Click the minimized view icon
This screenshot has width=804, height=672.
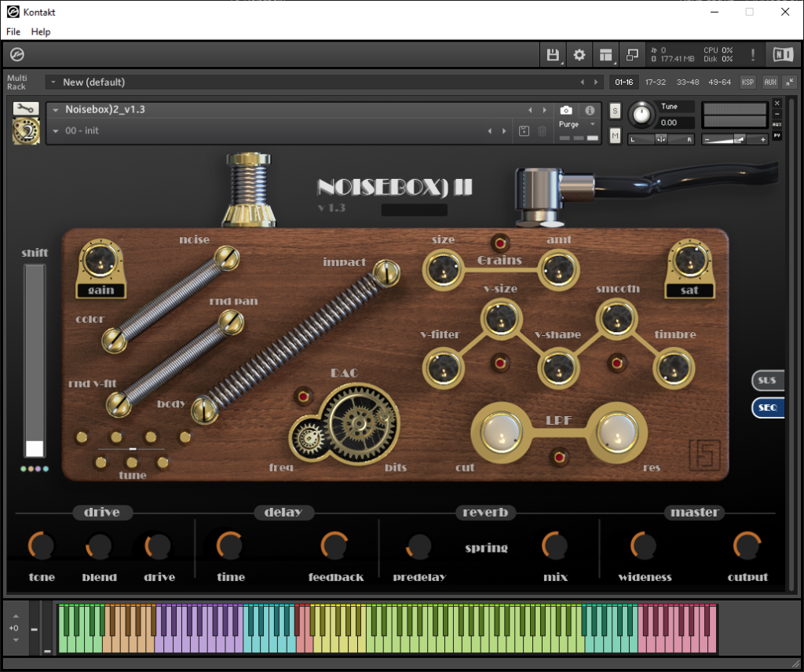pos(632,55)
